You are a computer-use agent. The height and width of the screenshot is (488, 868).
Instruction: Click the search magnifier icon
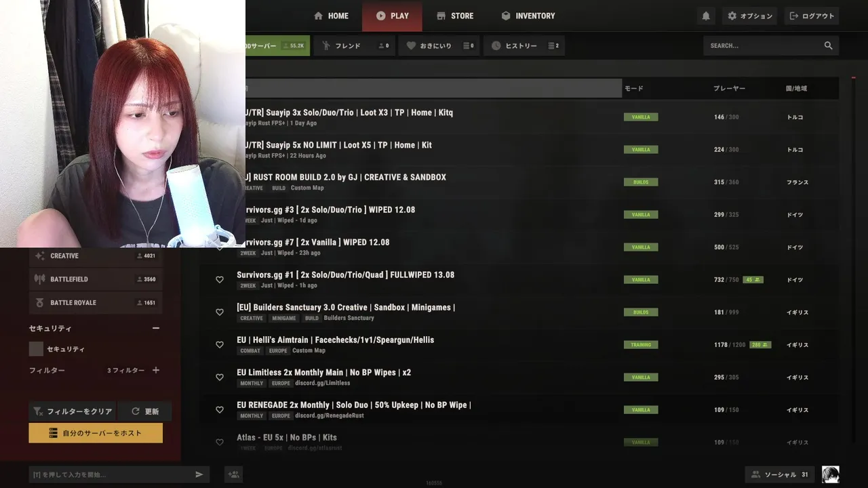pos(828,45)
